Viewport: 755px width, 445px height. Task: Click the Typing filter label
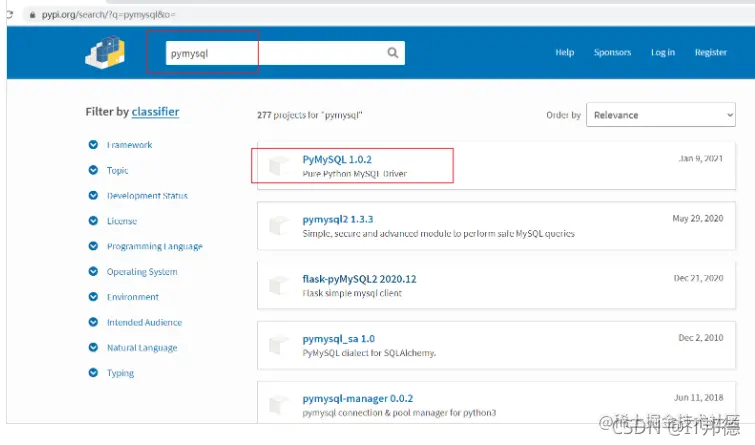click(120, 373)
